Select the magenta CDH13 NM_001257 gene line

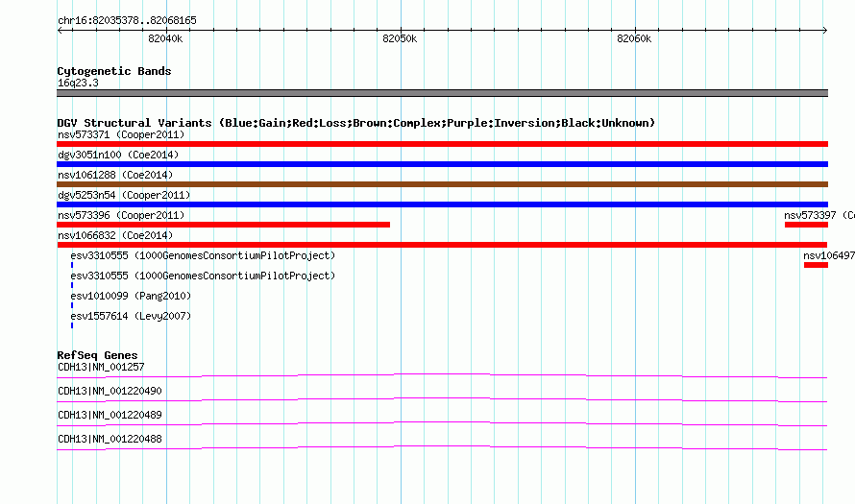click(x=442, y=376)
